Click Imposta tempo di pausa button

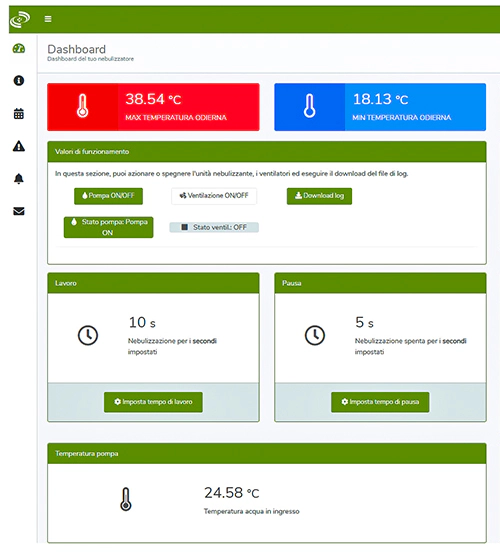(380, 402)
